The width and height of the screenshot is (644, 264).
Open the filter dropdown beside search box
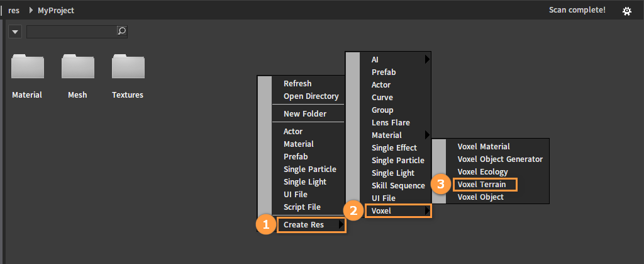[15, 32]
